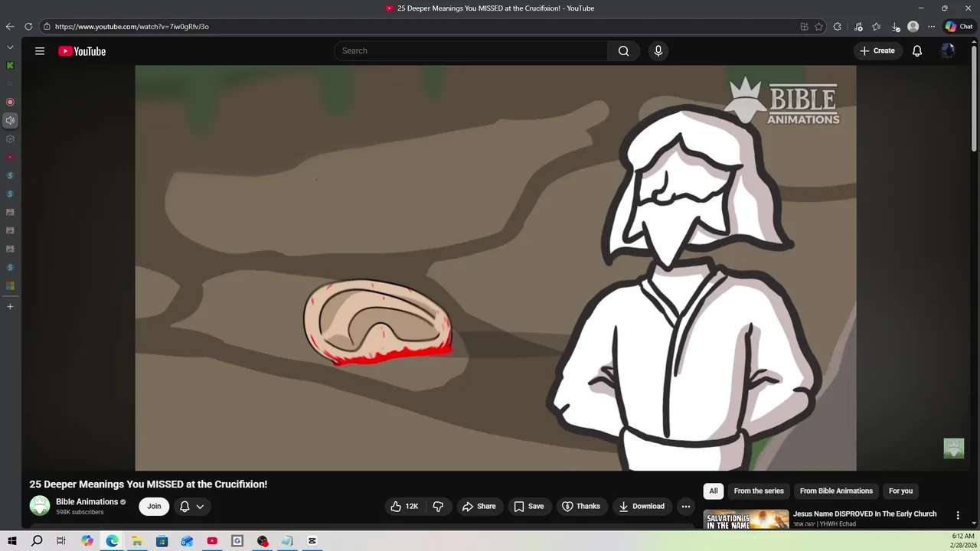Download the video
The height and width of the screenshot is (551, 980).
click(x=642, y=507)
